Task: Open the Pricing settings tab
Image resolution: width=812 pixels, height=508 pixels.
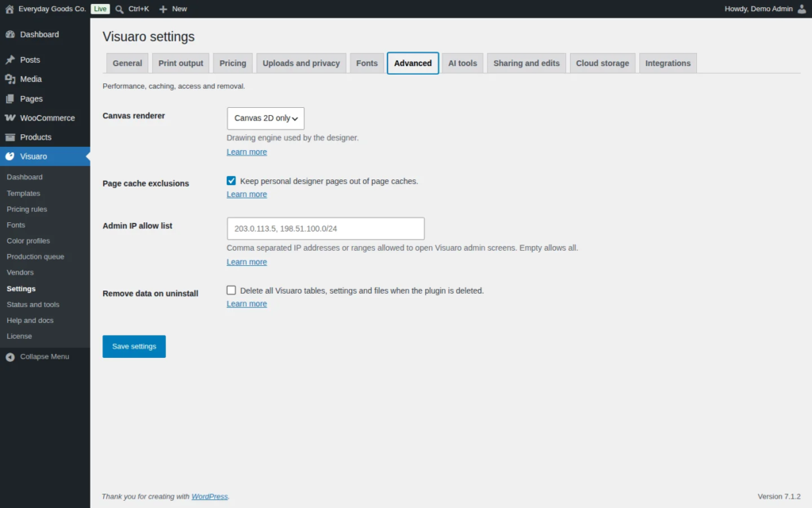Action: pyautogui.click(x=232, y=63)
